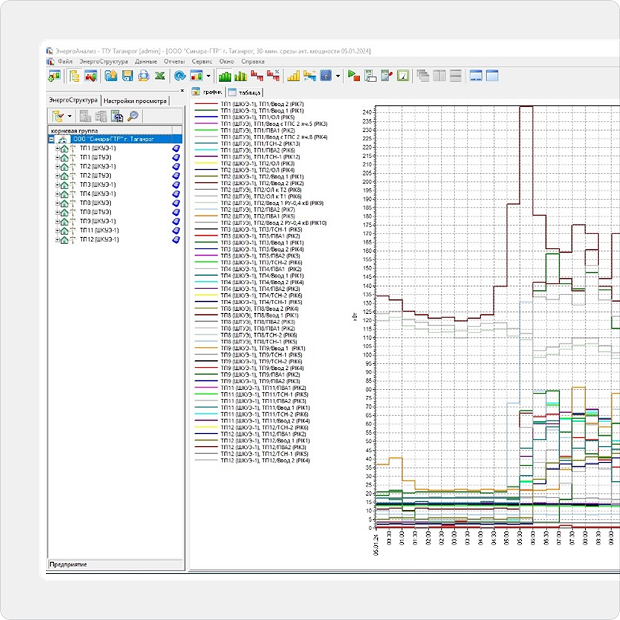
Task: Click the document edit pencil toolbar icon
Action: tap(386, 76)
